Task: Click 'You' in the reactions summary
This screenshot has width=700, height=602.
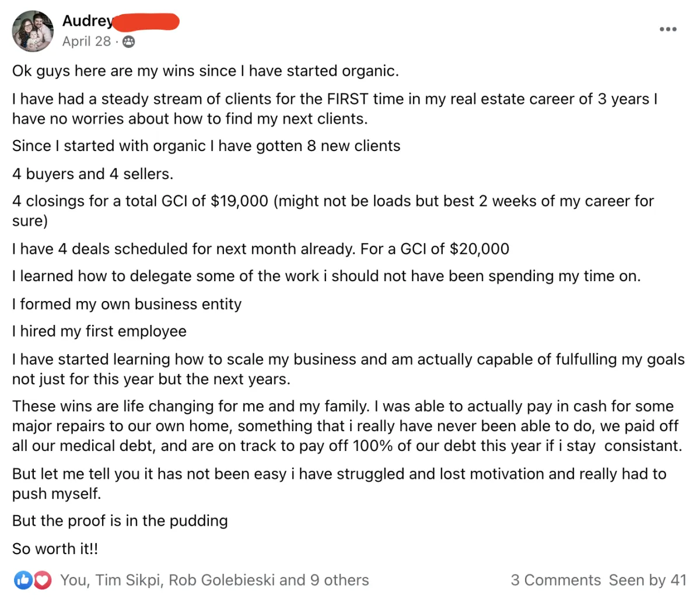Action: coord(73,580)
